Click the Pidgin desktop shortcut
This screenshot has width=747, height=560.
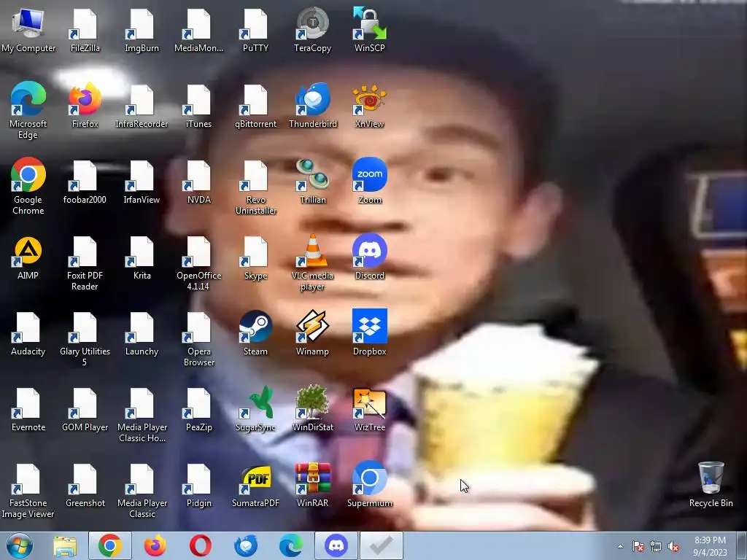pos(198,485)
